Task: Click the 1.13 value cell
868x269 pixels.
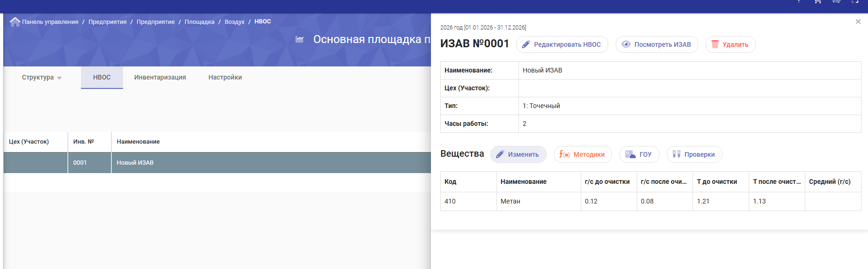Action: tap(777, 201)
